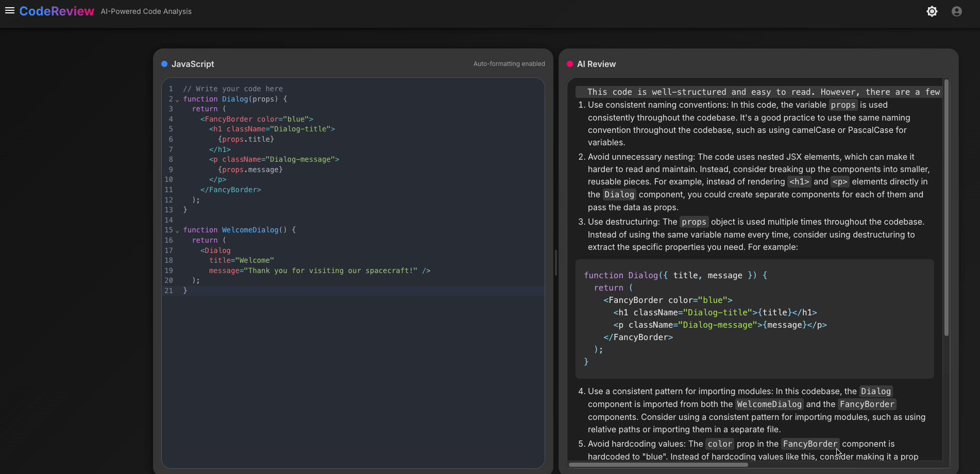Screen dimensions: 980x474
Task: Click the blue JavaScript dot indicator
Action: (164, 64)
